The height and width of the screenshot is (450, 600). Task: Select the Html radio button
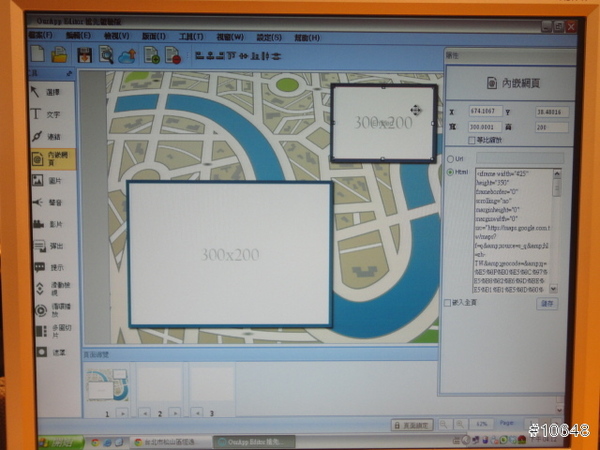tap(449, 172)
